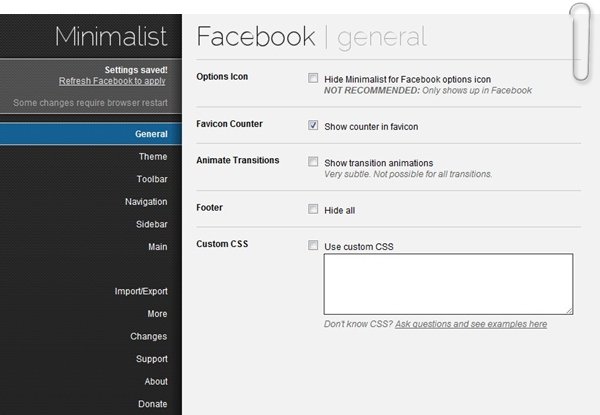The width and height of the screenshot is (600, 415).
Task: Select the General sidebar tab
Action: click(x=91, y=134)
